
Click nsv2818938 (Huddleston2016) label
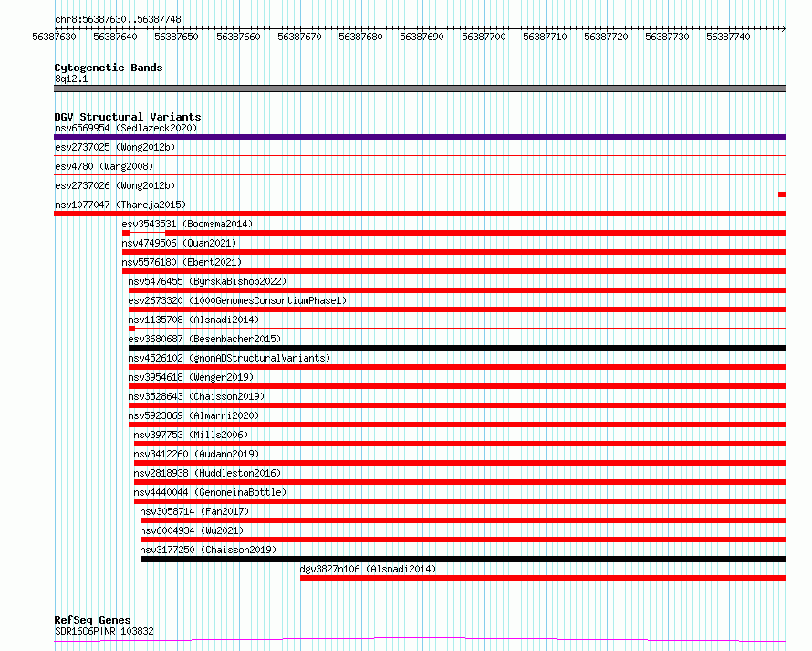[207, 473]
